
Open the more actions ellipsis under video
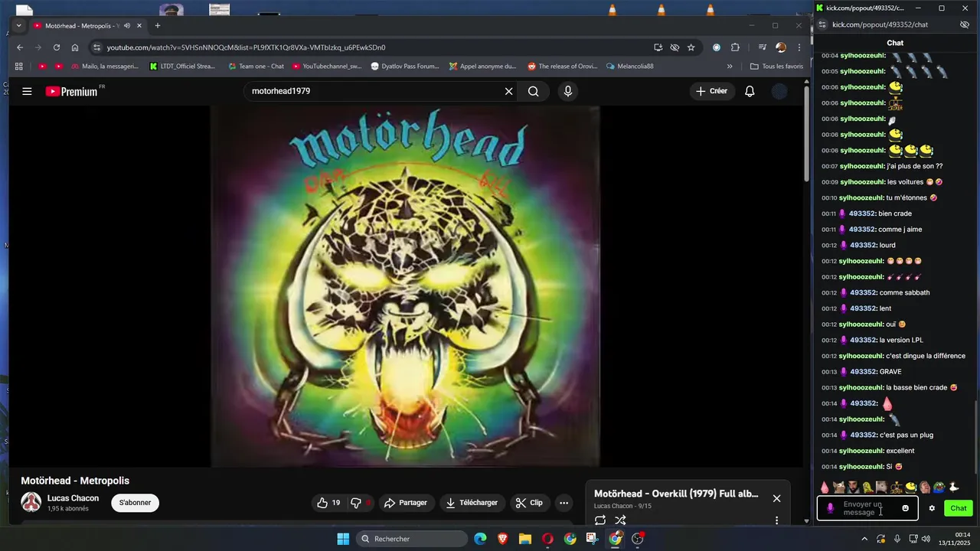564,503
